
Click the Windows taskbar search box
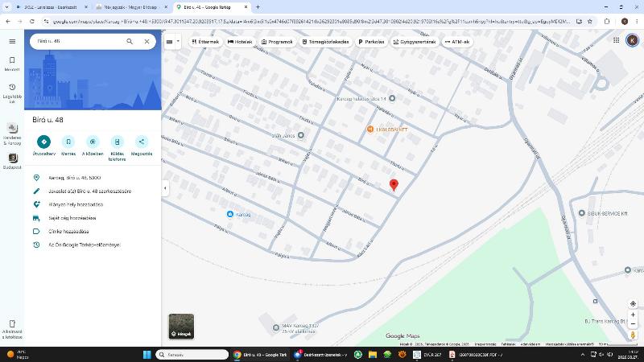(x=192, y=355)
